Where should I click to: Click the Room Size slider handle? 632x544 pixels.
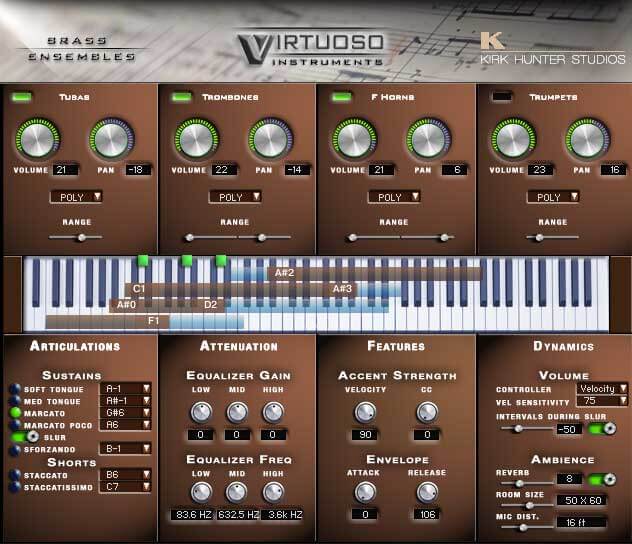coord(530,505)
